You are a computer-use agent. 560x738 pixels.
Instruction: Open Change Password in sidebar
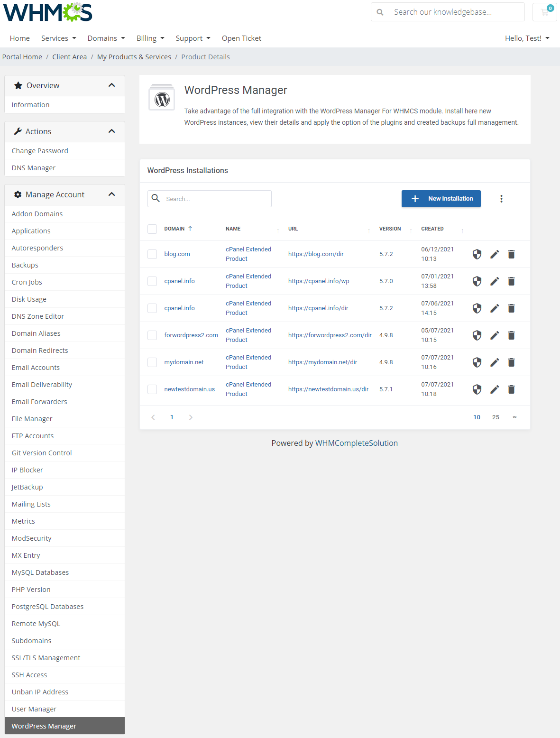click(64, 151)
